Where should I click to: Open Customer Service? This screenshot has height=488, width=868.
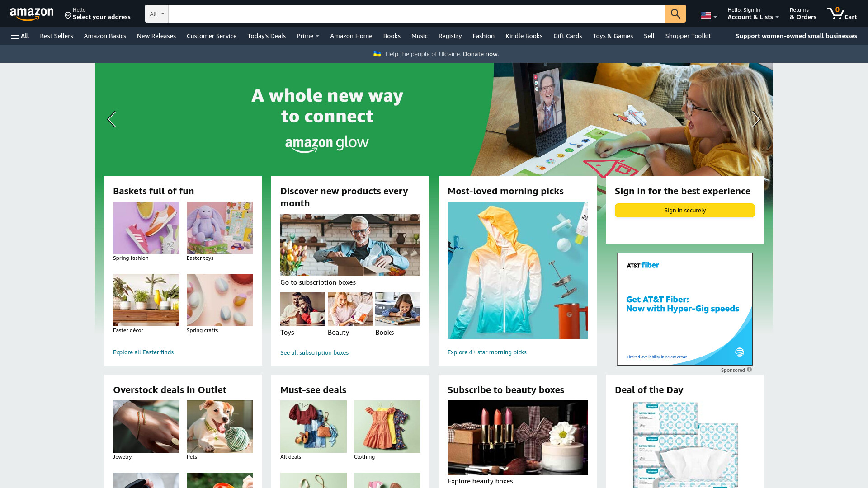coord(212,36)
